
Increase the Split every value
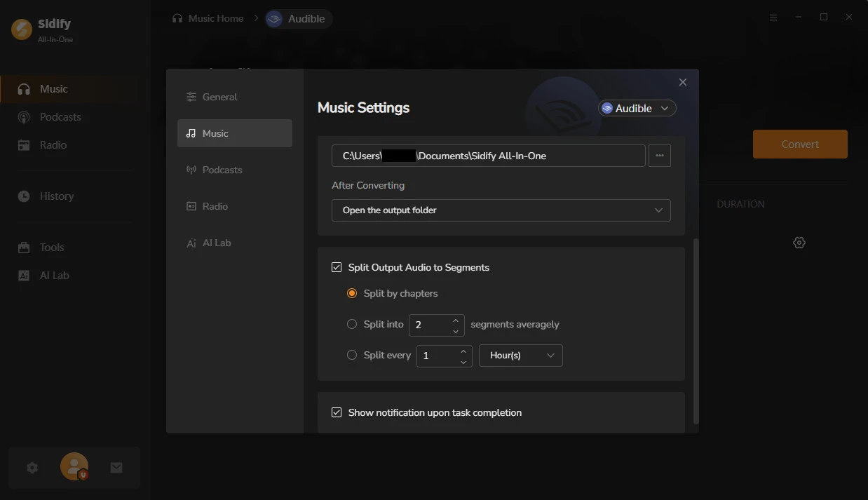pos(463,351)
